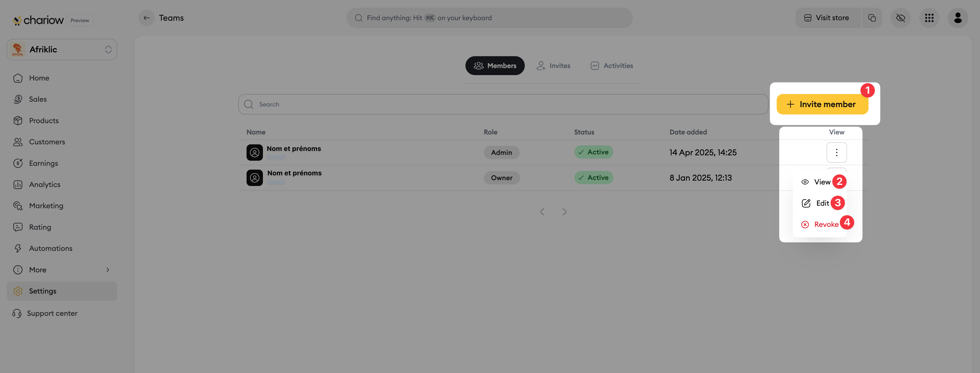Open Earnings in the sidebar
Viewport: 980px width, 373px height.
click(x=43, y=163)
